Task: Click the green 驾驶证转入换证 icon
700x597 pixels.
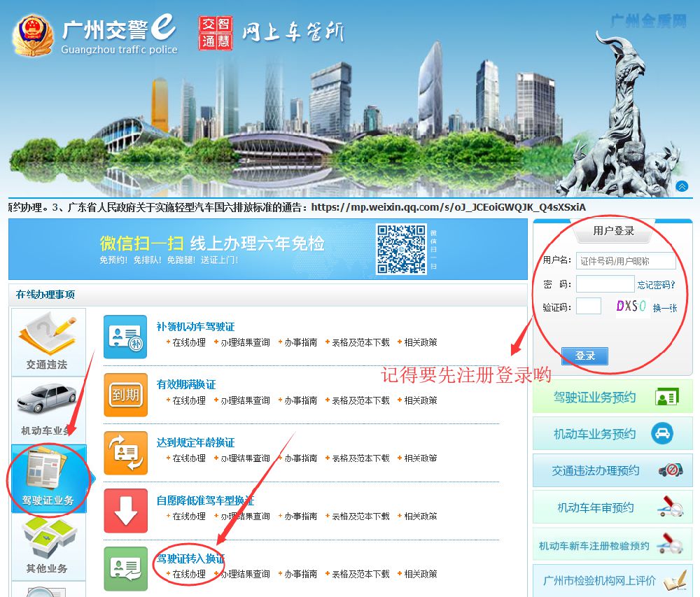Action: [125, 568]
